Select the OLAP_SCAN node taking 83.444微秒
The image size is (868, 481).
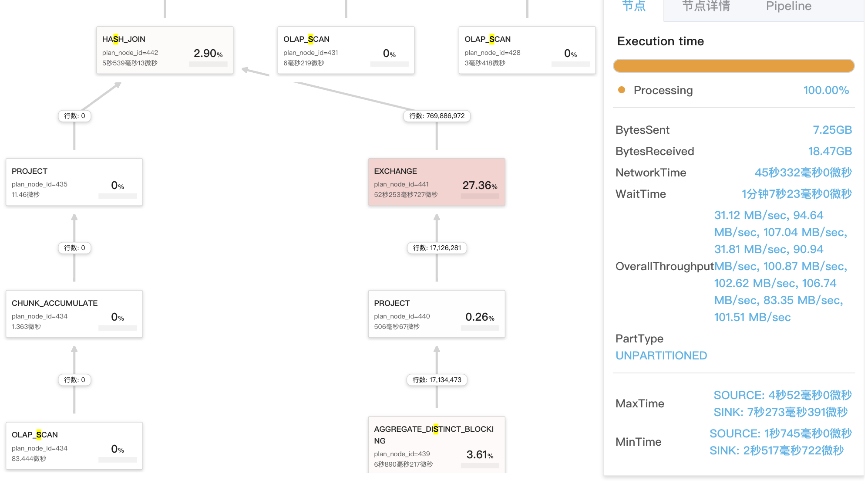pos(74,446)
